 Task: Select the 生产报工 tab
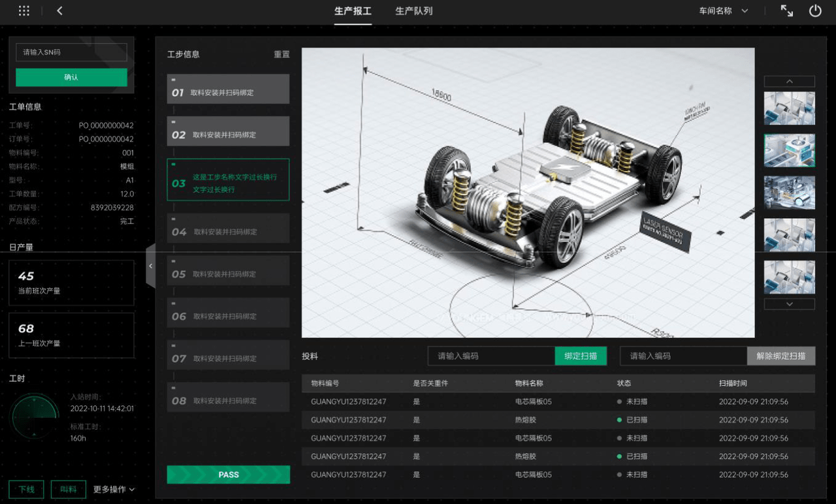click(x=353, y=11)
